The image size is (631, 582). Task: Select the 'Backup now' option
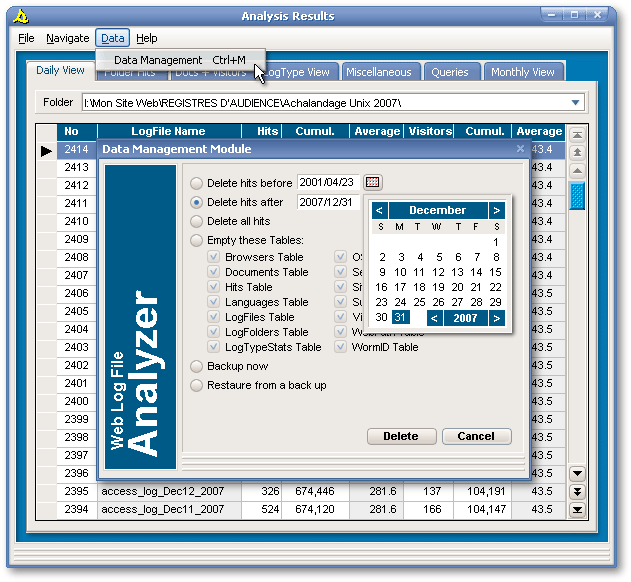point(197,367)
